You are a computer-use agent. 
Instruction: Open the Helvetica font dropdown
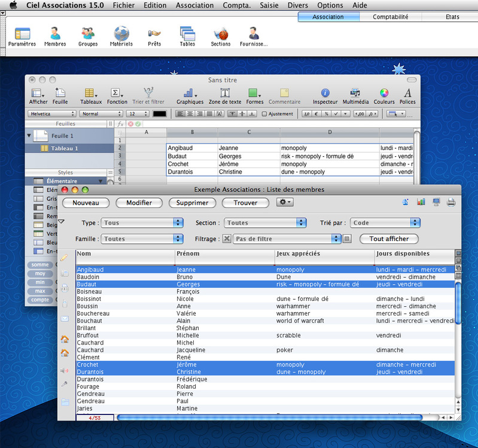[52, 114]
